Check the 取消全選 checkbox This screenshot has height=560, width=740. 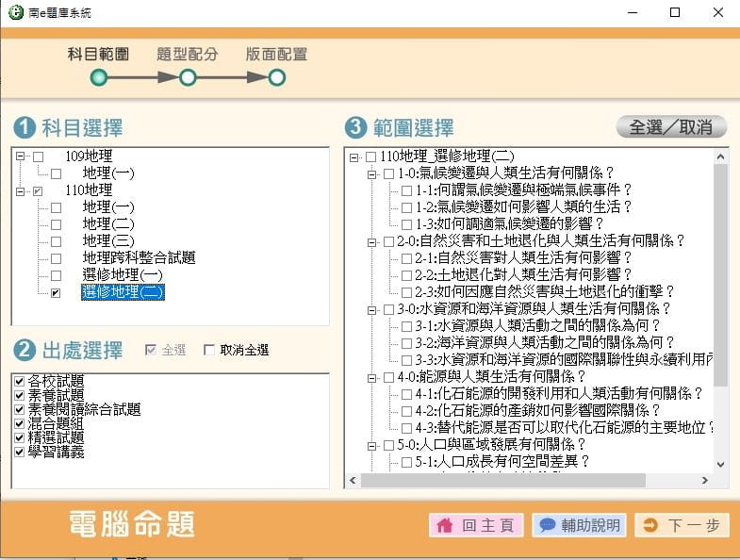point(209,350)
